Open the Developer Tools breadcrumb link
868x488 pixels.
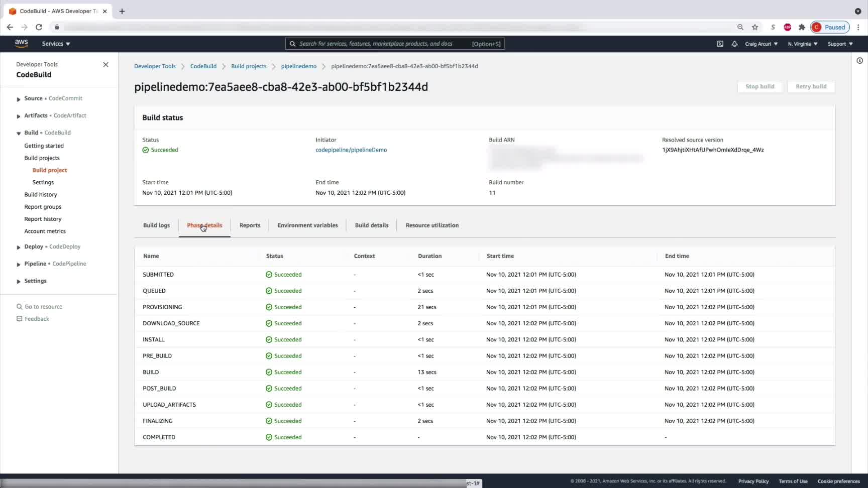[x=155, y=66]
